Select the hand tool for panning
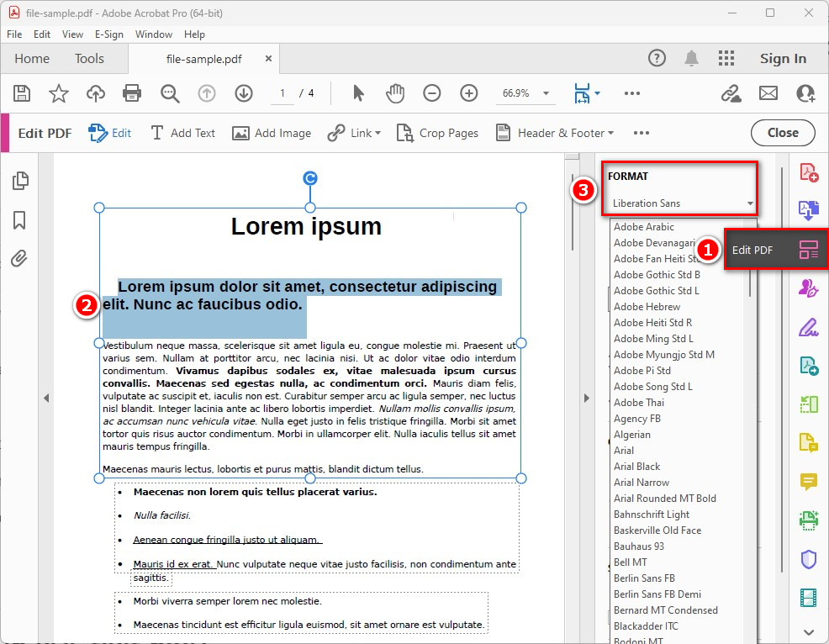This screenshot has width=829, height=644. point(394,93)
